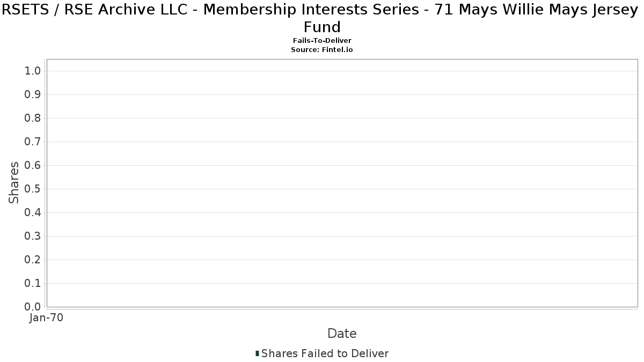Select the 'Fails-To-Deliver' subtitle text
This screenshot has width=644, height=362.
[x=322, y=41]
